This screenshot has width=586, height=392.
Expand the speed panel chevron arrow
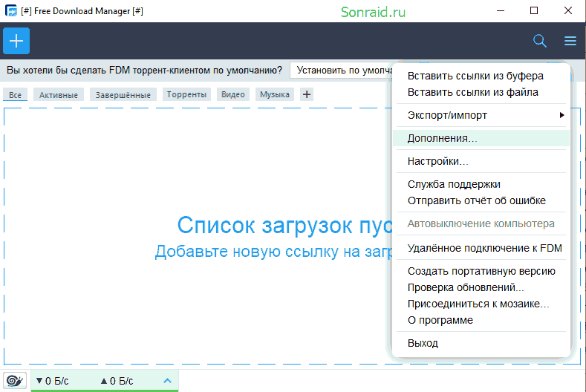pos(167,381)
